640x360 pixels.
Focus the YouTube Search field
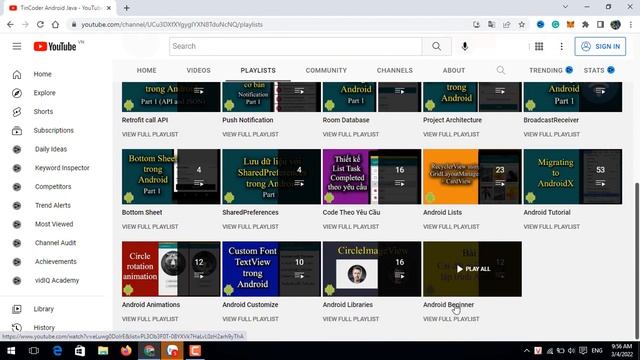pyautogui.click(x=296, y=47)
